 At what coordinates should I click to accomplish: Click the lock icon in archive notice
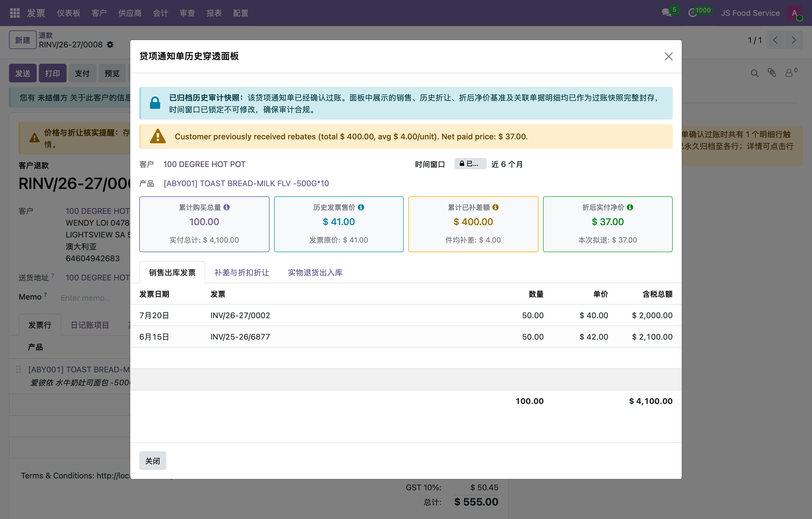coord(155,103)
